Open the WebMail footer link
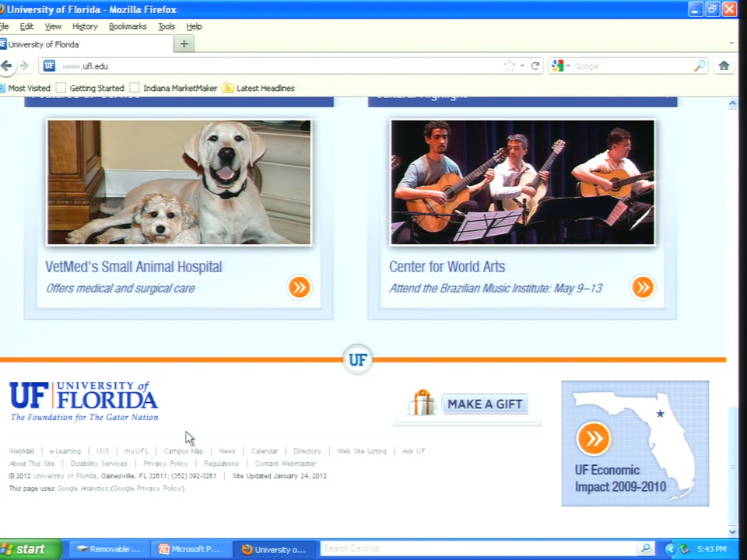 click(22, 451)
